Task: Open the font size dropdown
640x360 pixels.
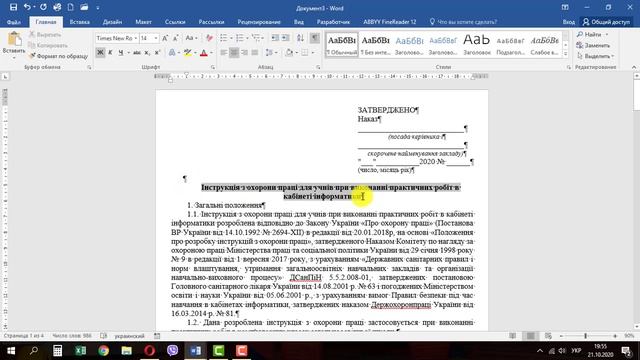Action: click(x=156, y=38)
